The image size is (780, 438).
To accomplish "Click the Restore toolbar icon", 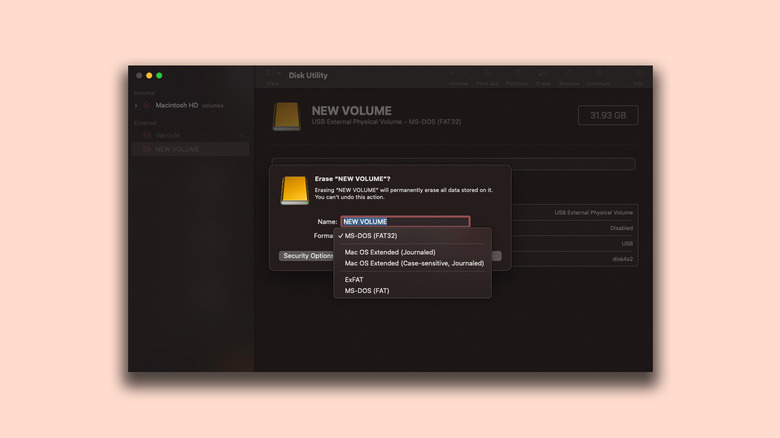I will coord(569,77).
